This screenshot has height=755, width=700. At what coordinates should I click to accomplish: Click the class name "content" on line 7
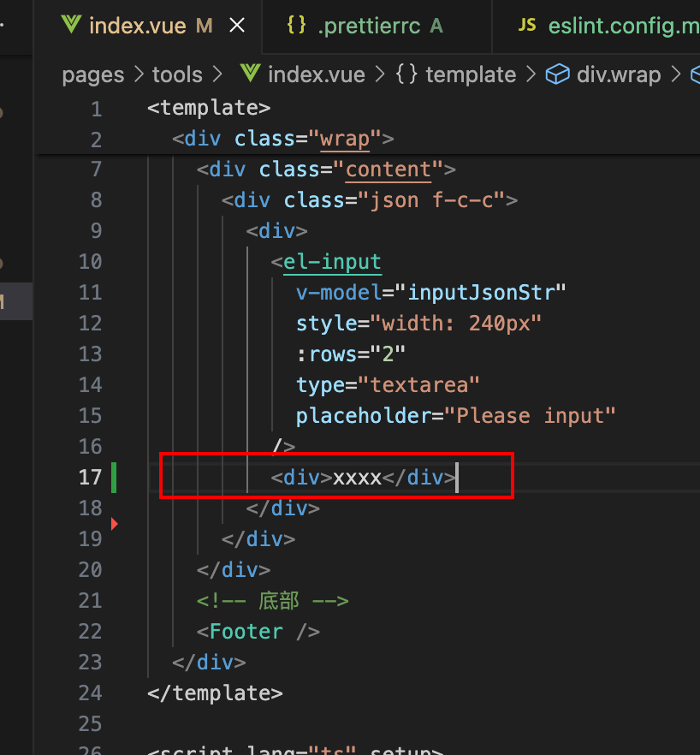388,169
